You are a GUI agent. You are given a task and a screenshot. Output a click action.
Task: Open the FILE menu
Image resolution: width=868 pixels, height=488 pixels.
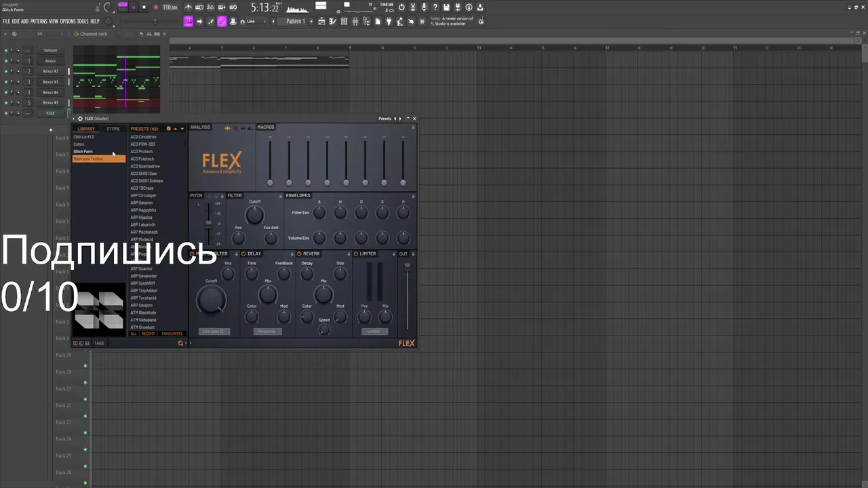pyautogui.click(x=6, y=21)
